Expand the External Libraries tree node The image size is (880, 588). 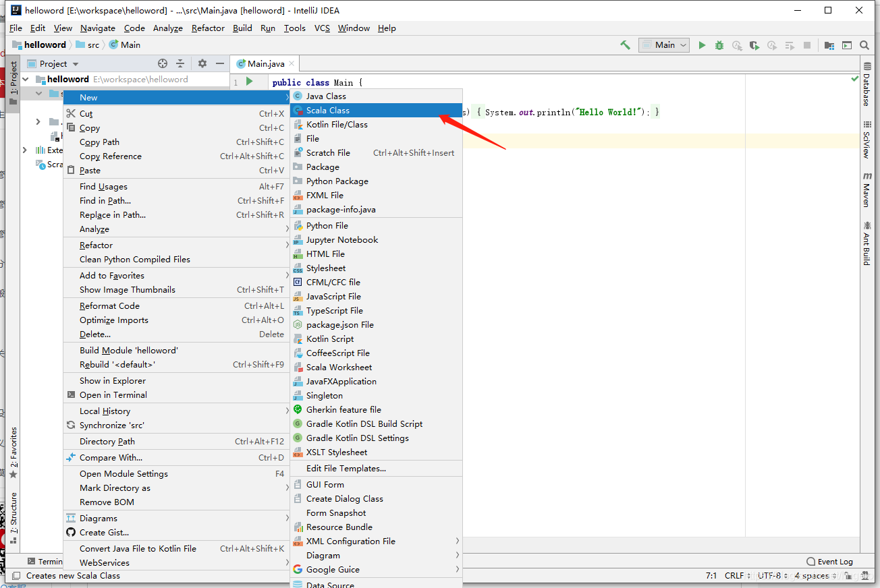[x=26, y=150]
